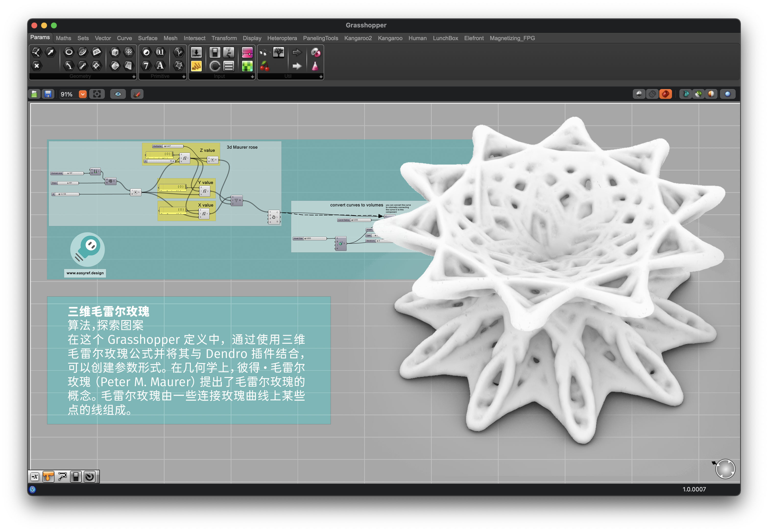The image size is (768, 532).
Task: Open the zoom percentage dropdown arrow
Action: coord(82,94)
